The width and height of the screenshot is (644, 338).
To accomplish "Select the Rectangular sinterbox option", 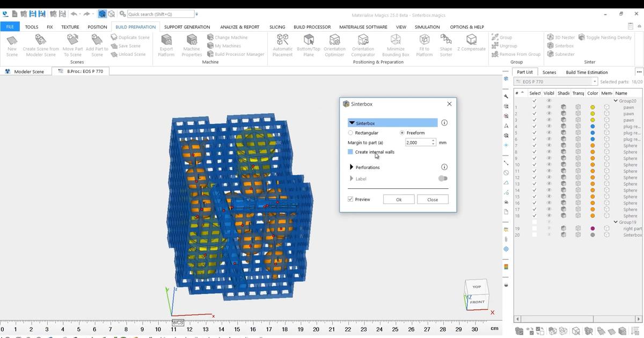I will 351,133.
